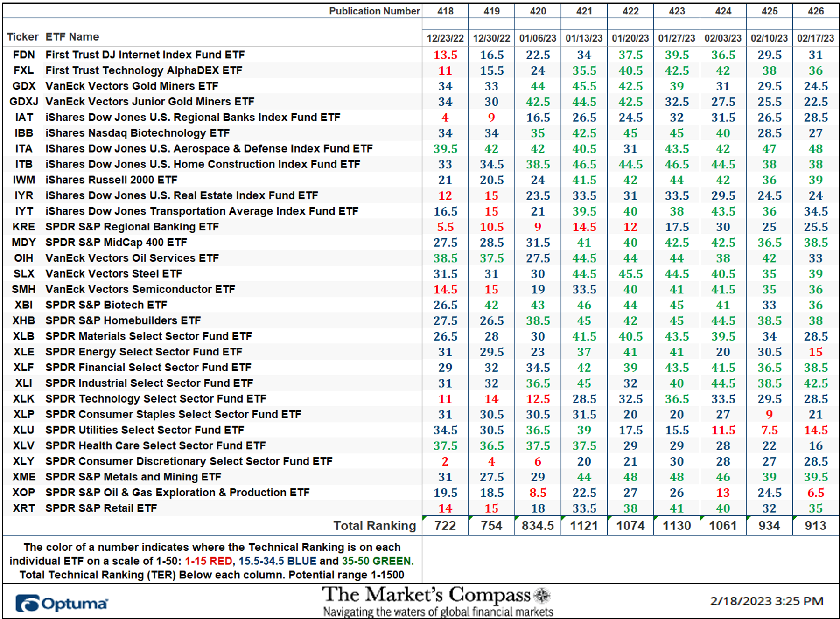The image size is (840, 619).
Task: Select SPDR S&P Metals and Mining ETF
Action: [x=133, y=477]
